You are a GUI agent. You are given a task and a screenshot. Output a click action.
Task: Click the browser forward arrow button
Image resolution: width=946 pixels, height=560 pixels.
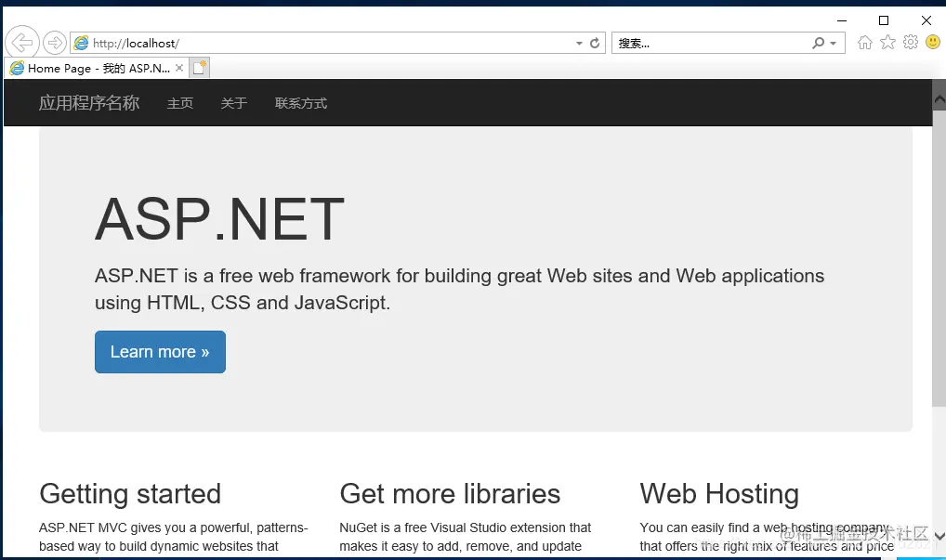(x=55, y=43)
